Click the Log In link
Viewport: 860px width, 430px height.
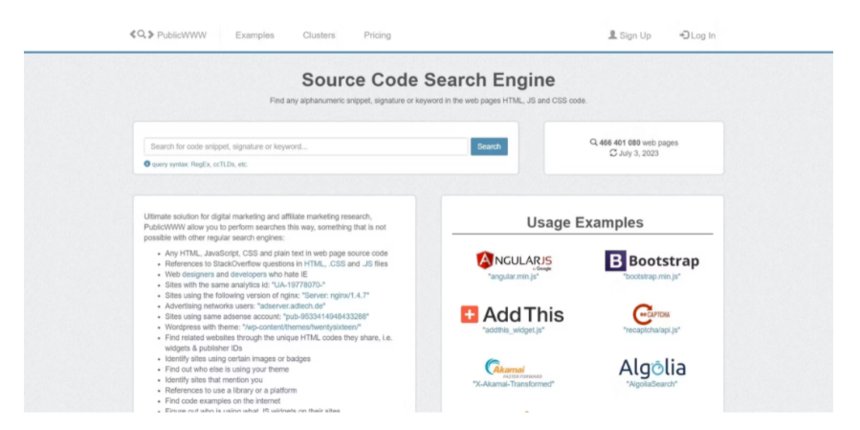click(697, 36)
